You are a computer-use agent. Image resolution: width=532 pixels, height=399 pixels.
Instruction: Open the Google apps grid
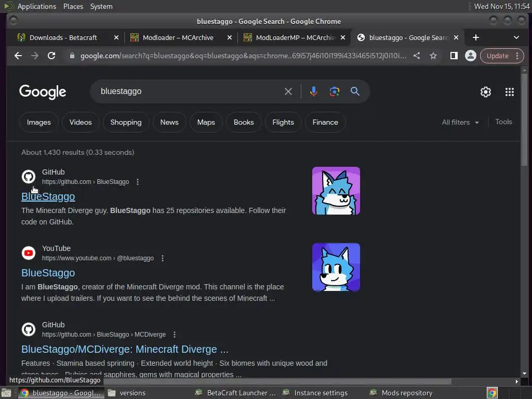tap(509, 91)
